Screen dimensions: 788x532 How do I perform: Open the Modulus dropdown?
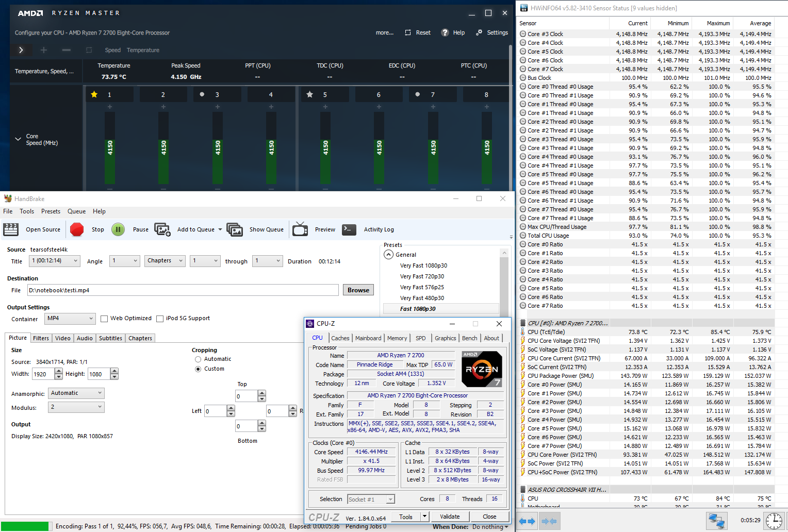pyautogui.click(x=76, y=407)
